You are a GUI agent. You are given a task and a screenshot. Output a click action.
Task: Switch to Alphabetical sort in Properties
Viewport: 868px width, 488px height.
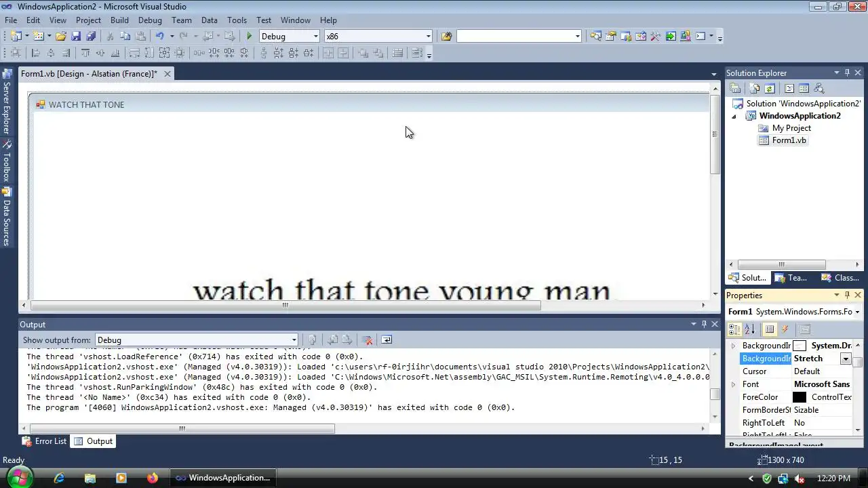tap(749, 329)
